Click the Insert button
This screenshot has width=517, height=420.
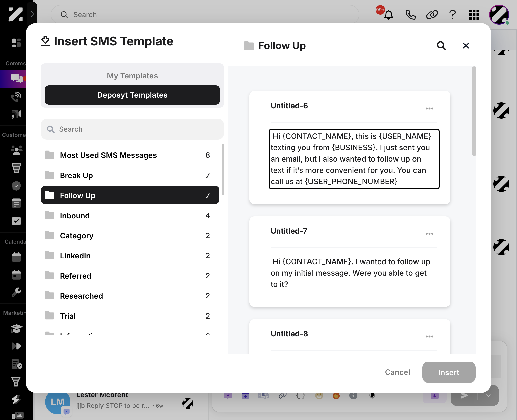[449, 372]
